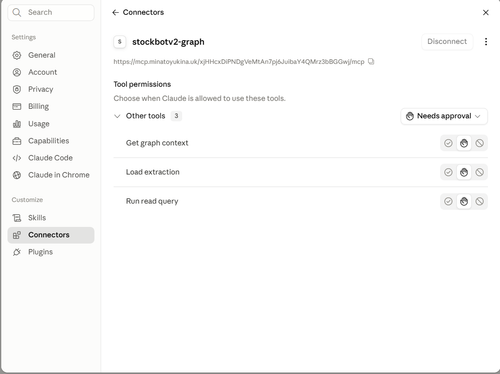The image size is (500, 374).
Task: Click the Connectors blocks icon
Action: tap(17, 235)
